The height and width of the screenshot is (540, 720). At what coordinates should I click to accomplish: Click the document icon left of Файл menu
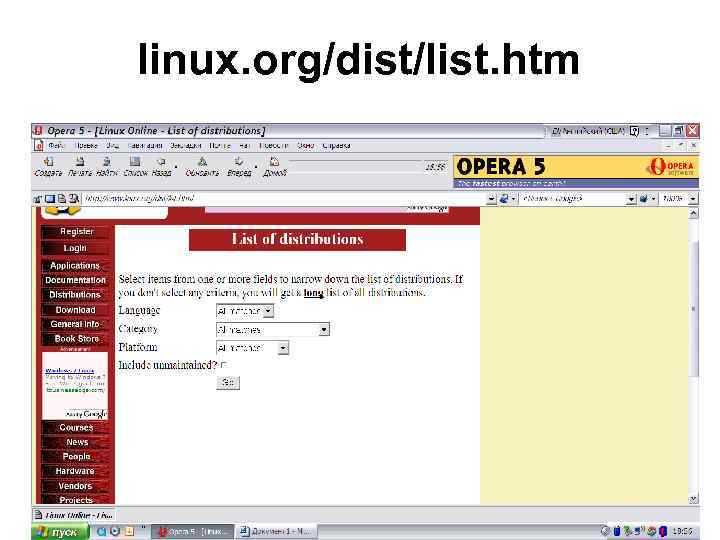point(39,146)
